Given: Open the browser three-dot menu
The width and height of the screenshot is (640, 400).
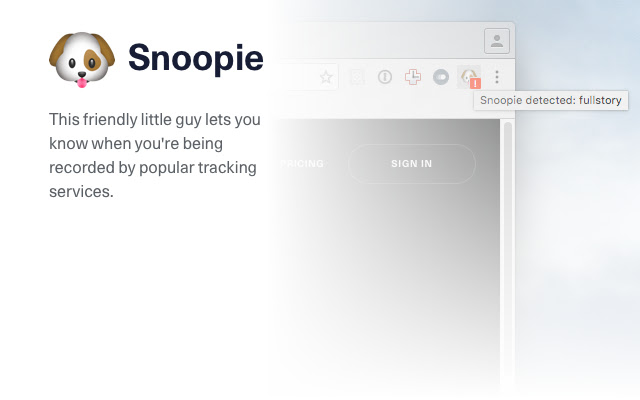Looking at the screenshot, I should 497,77.
